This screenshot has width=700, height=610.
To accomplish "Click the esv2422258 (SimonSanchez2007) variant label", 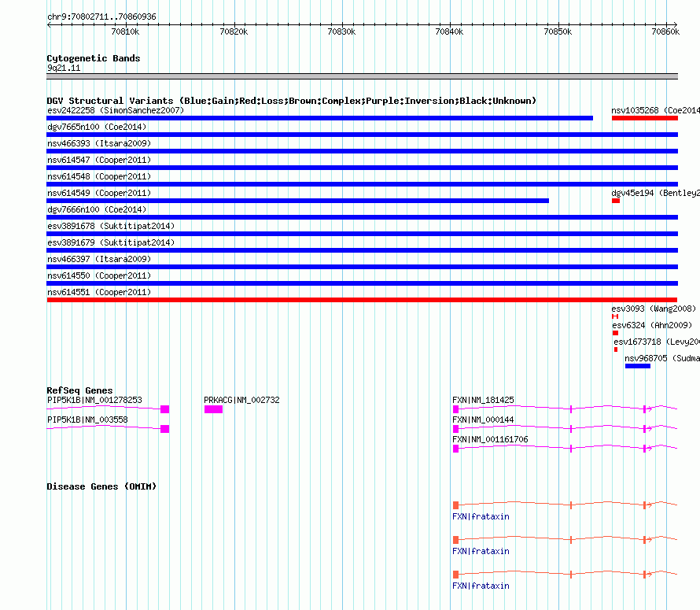I will click(116, 110).
